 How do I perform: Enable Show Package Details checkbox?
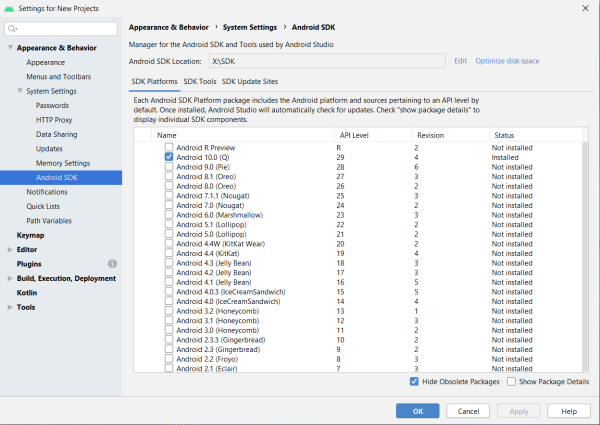pyautogui.click(x=512, y=381)
